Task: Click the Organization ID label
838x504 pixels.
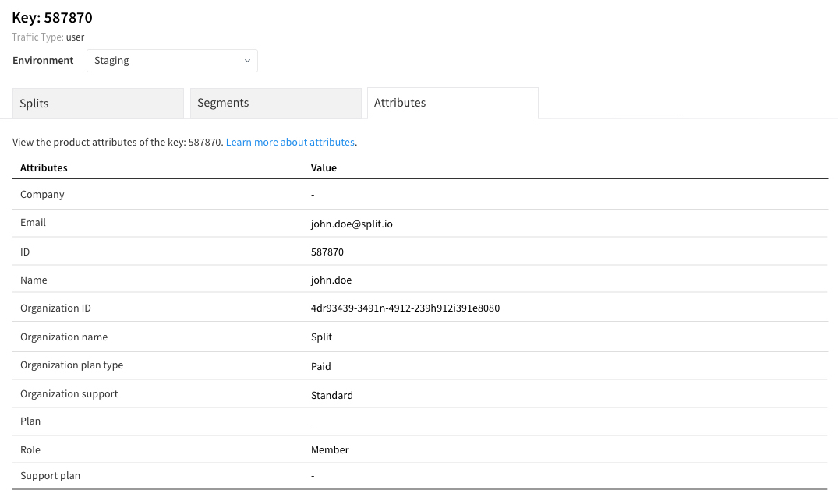Action: 55,308
